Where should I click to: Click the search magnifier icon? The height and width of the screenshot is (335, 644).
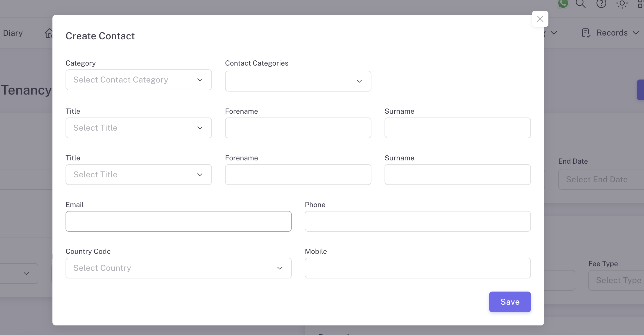580,4
